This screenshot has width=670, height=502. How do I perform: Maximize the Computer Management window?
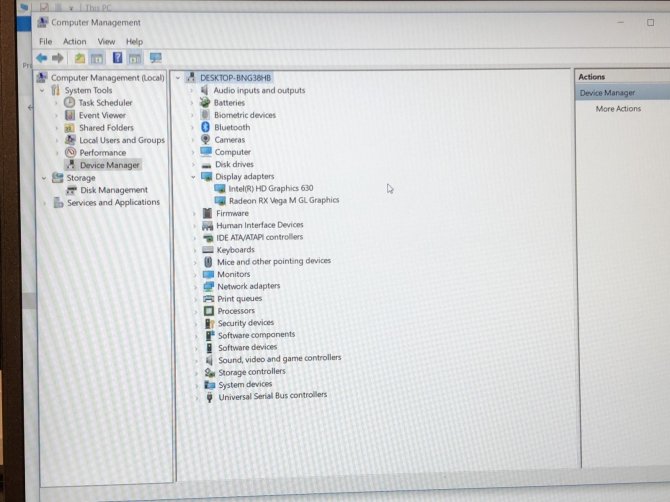[650, 22]
